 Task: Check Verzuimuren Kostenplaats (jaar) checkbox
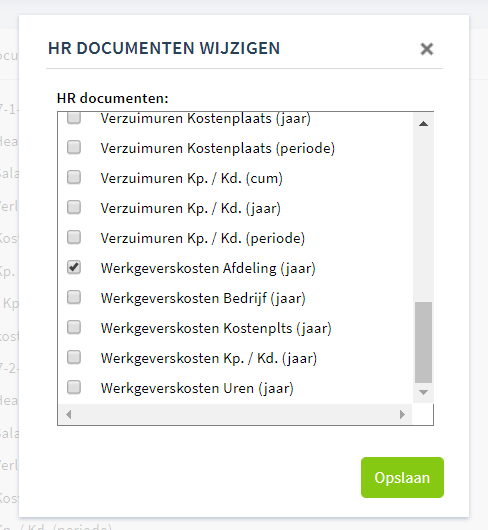(74, 118)
